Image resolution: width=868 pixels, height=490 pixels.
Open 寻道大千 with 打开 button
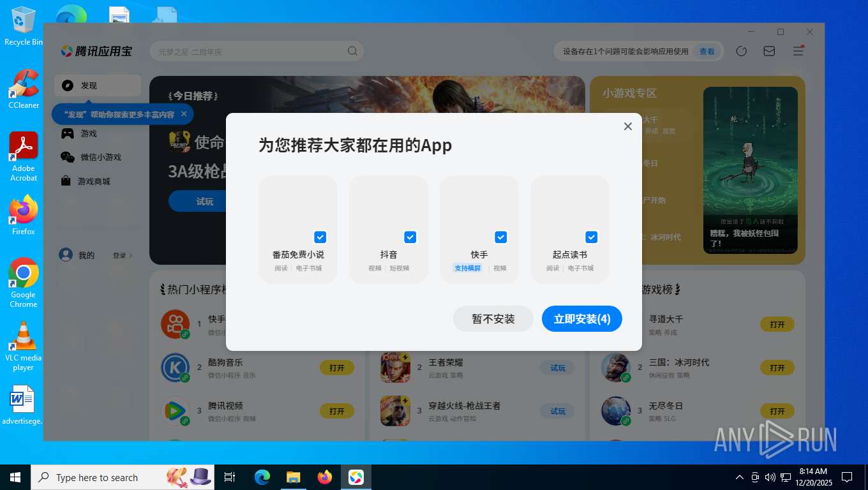(x=777, y=324)
